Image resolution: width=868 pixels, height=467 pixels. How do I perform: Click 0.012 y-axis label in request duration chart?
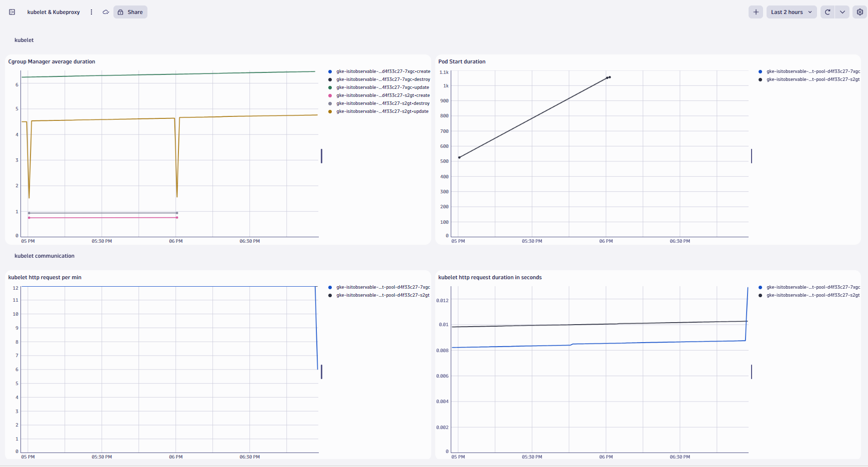(x=442, y=300)
